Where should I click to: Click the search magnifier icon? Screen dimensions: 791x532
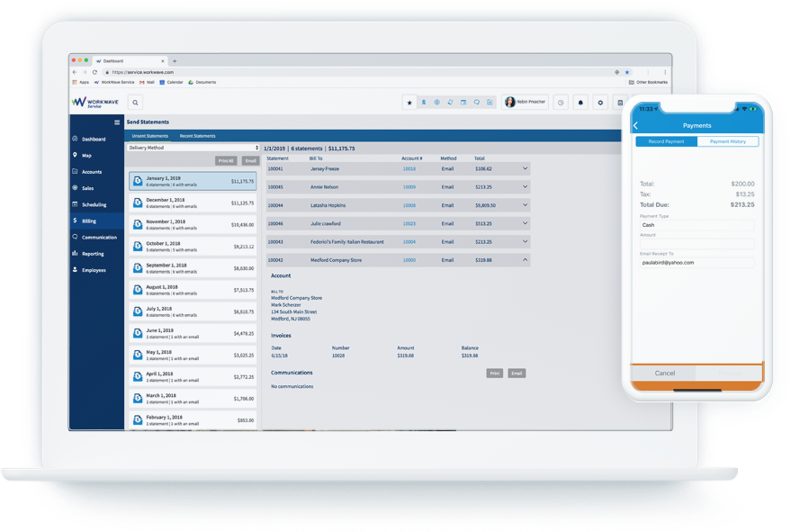click(x=134, y=103)
